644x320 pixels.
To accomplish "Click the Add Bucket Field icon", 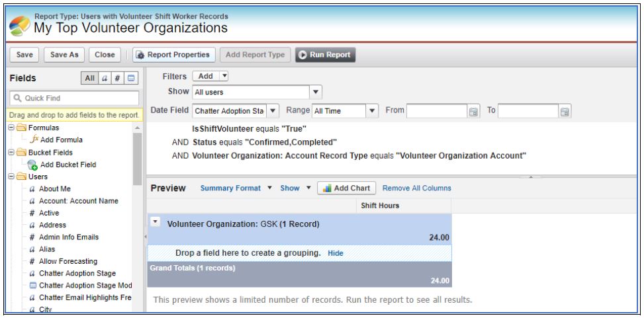I will point(34,165).
